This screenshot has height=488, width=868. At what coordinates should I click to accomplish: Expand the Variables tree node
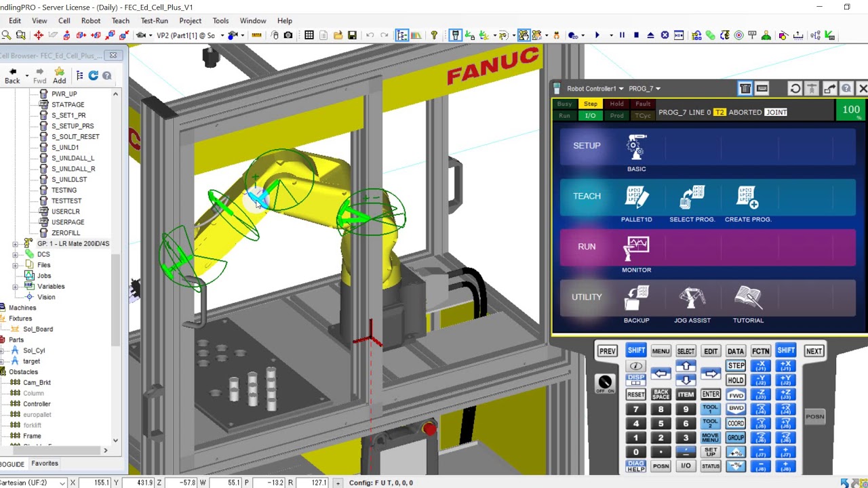tap(16, 287)
